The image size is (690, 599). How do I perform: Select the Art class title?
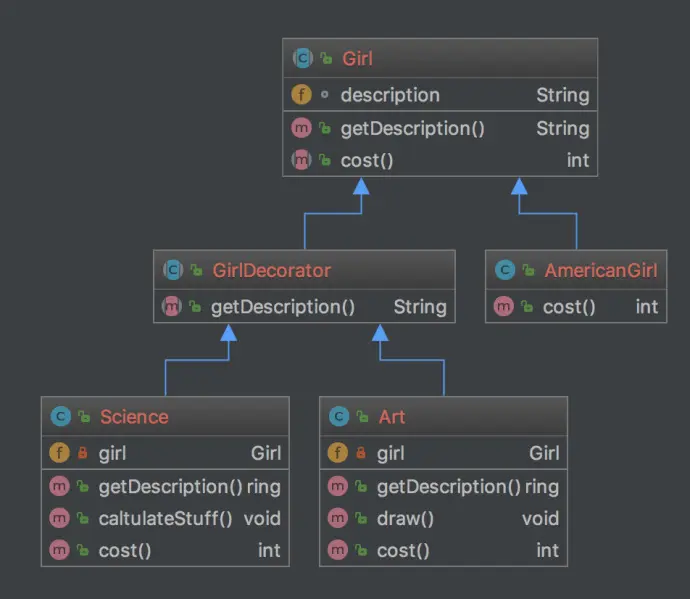pos(392,417)
